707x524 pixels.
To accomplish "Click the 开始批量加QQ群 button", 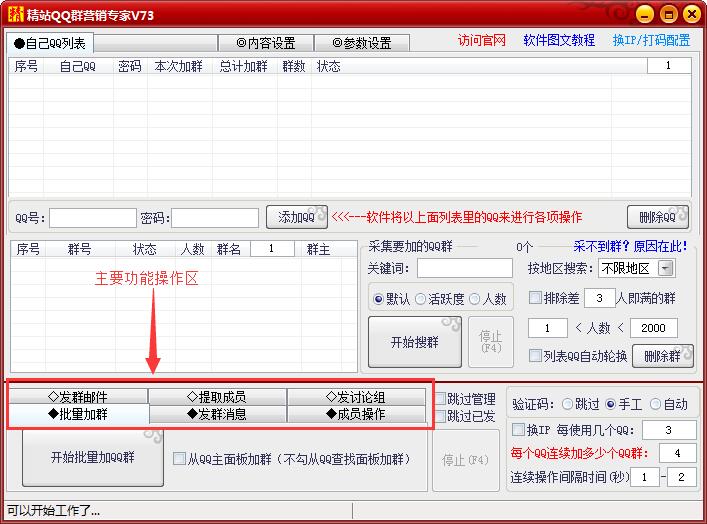I will 92,457.
